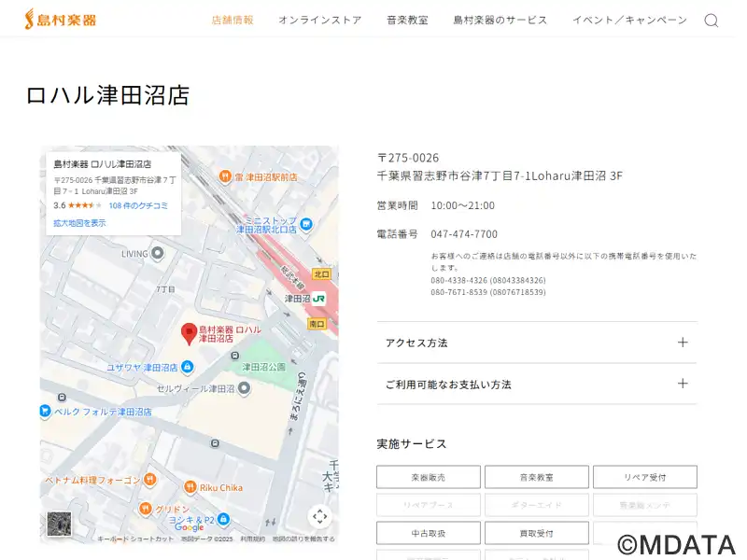Click the search magnifier icon in header
Screen dimensions: 747x560
pos(711,21)
